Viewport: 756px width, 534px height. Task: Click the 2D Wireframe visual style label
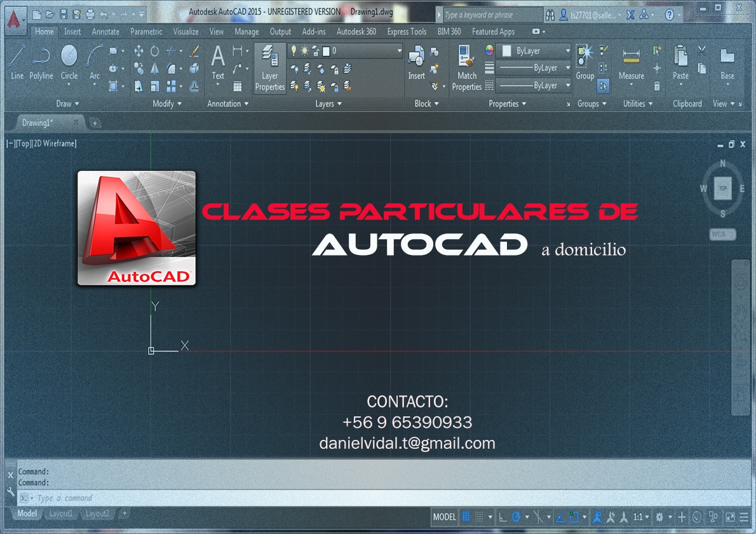(54, 143)
